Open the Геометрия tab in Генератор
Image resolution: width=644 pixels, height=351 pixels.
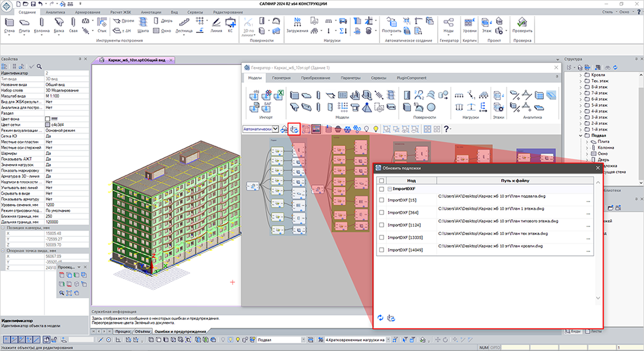(x=282, y=78)
